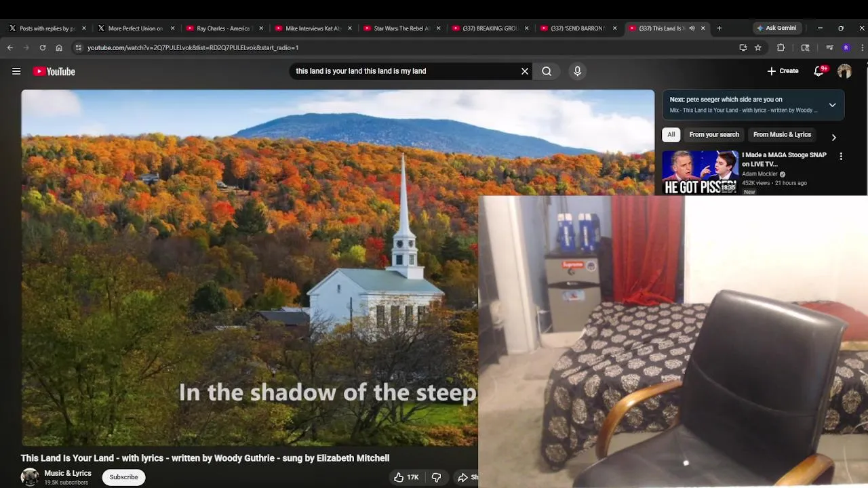Close the More Perfect Union tab
The width and height of the screenshot is (868, 488).
click(x=172, y=28)
